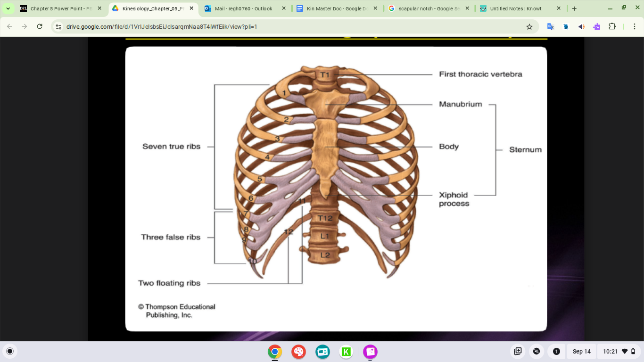
Task: Bookmark this page with the star icon
Action: tap(529, 27)
